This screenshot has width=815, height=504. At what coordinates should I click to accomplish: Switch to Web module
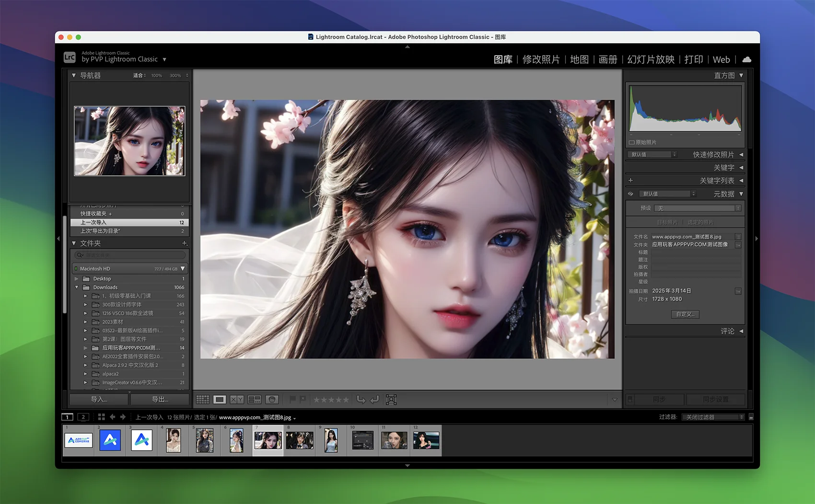tap(721, 59)
